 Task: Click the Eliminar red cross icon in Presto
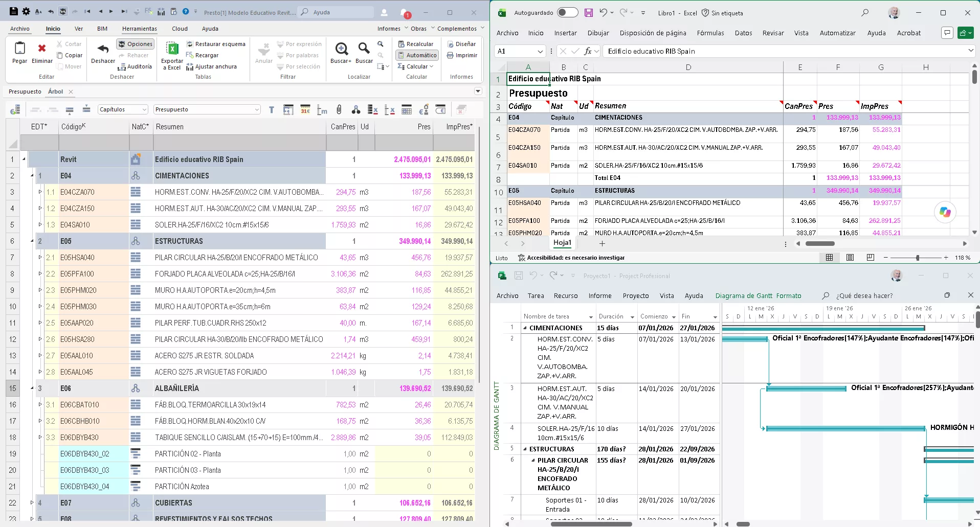point(42,49)
